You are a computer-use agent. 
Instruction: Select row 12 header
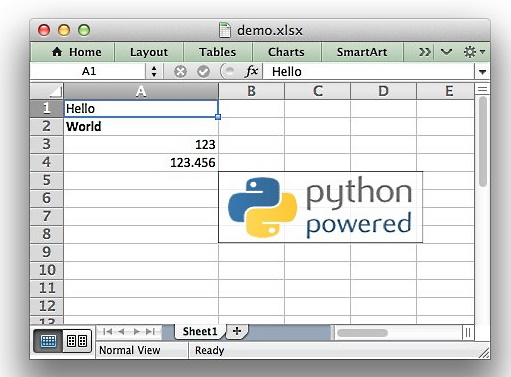click(x=47, y=306)
